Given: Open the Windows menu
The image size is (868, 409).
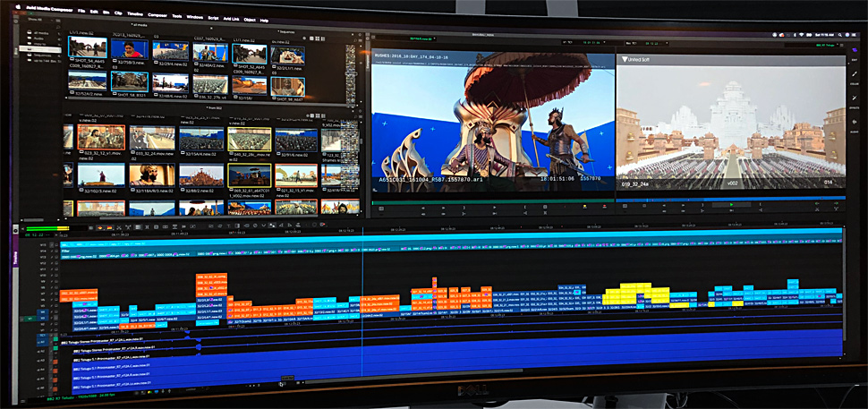Looking at the screenshot, I should click(x=195, y=17).
